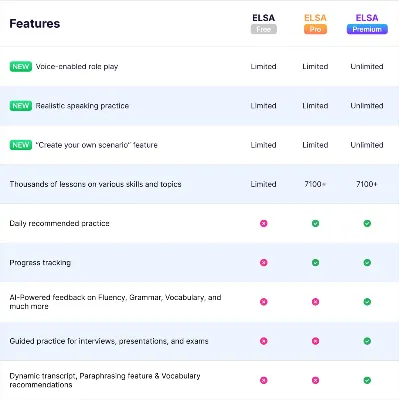Click the Unlimited value for Voice-enabled role play
The image size is (400, 400).
pyautogui.click(x=367, y=66)
